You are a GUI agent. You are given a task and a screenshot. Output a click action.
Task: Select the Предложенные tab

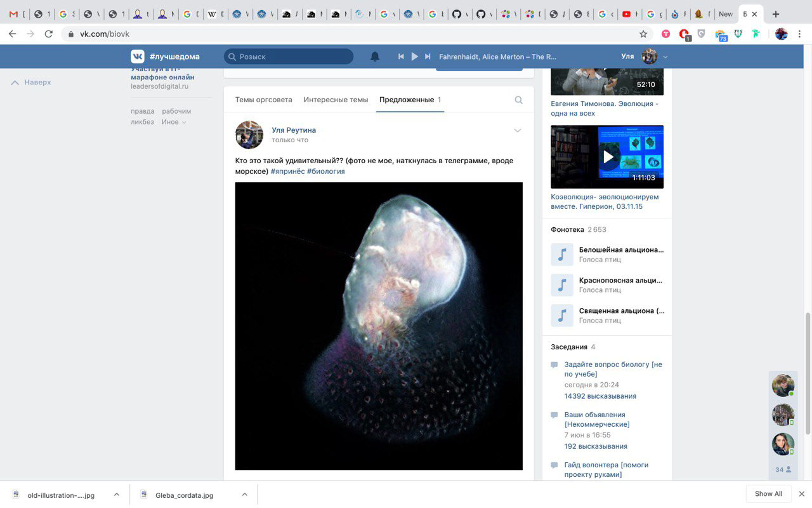click(x=410, y=100)
